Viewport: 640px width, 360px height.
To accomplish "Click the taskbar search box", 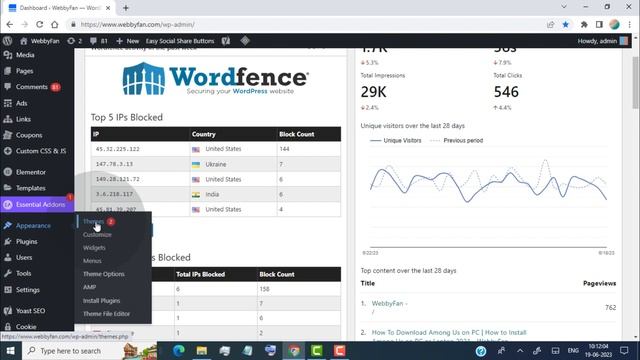I will tap(88, 351).
